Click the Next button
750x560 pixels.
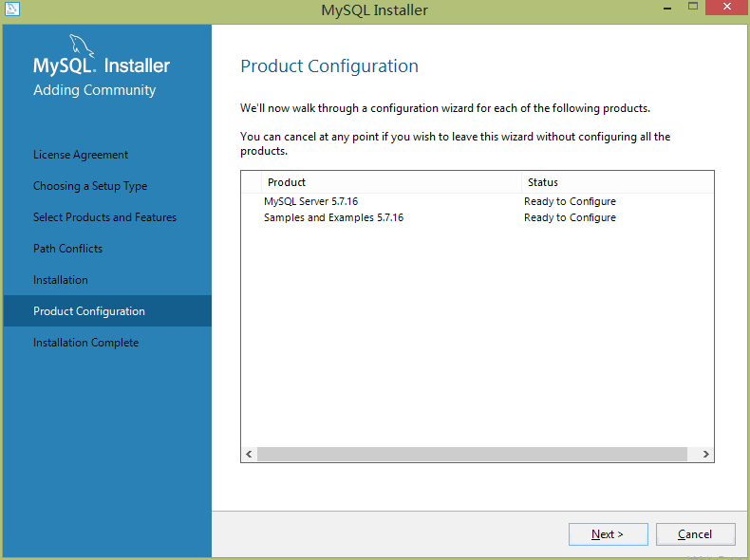(608, 534)
